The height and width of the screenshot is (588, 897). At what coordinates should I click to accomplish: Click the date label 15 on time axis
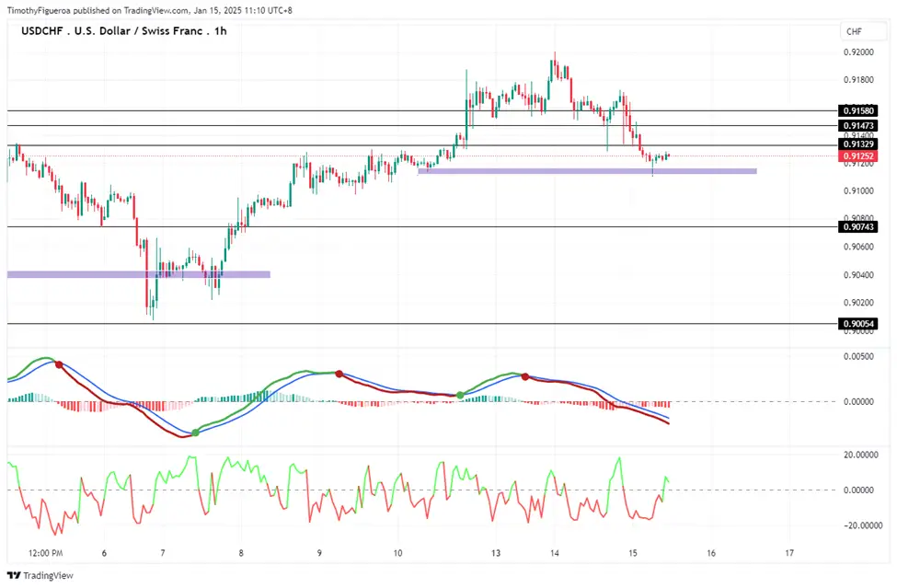[633, 553]
